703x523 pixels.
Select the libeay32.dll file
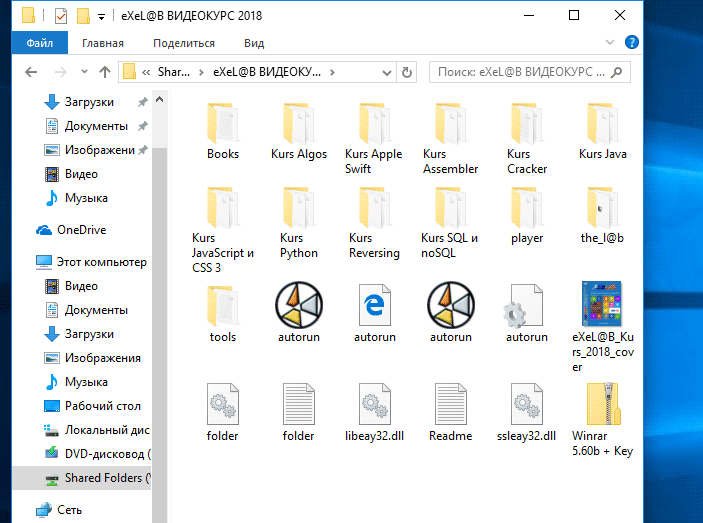374,412
